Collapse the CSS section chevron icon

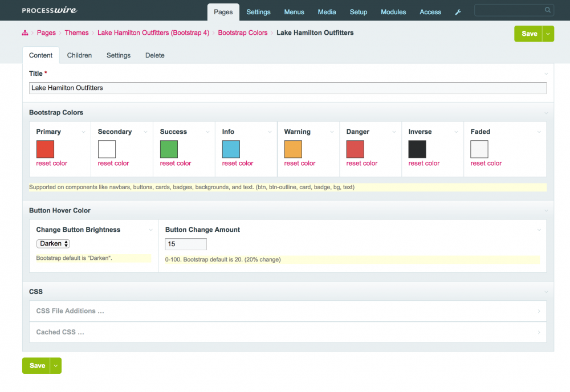click(546, 292)
